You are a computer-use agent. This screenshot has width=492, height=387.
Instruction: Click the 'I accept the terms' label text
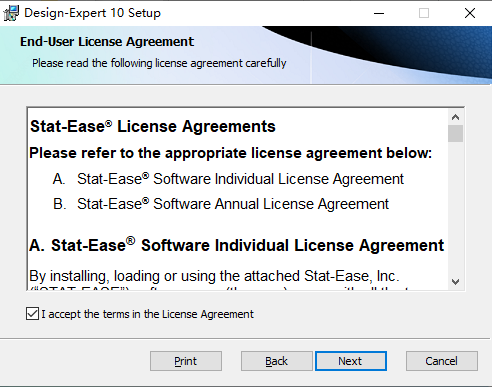pos(147,314)
